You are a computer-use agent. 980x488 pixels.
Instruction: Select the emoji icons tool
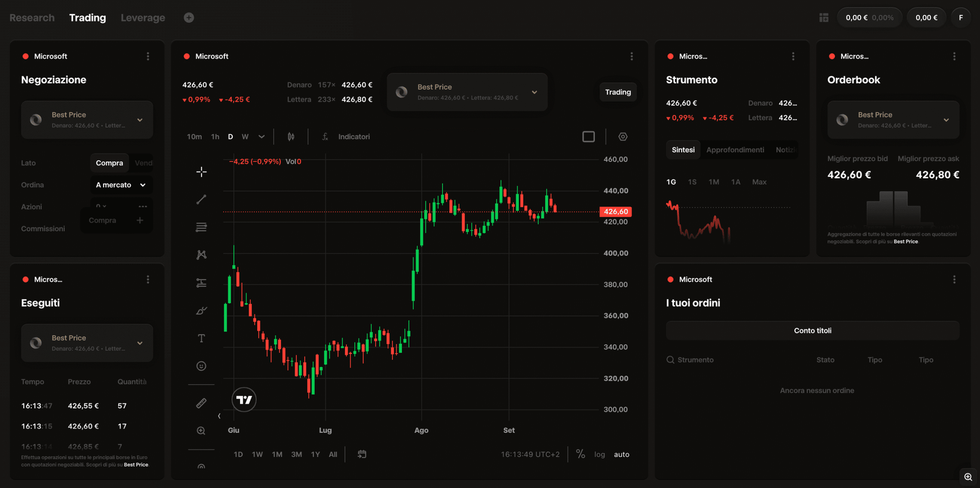click(x=201, y=366)
